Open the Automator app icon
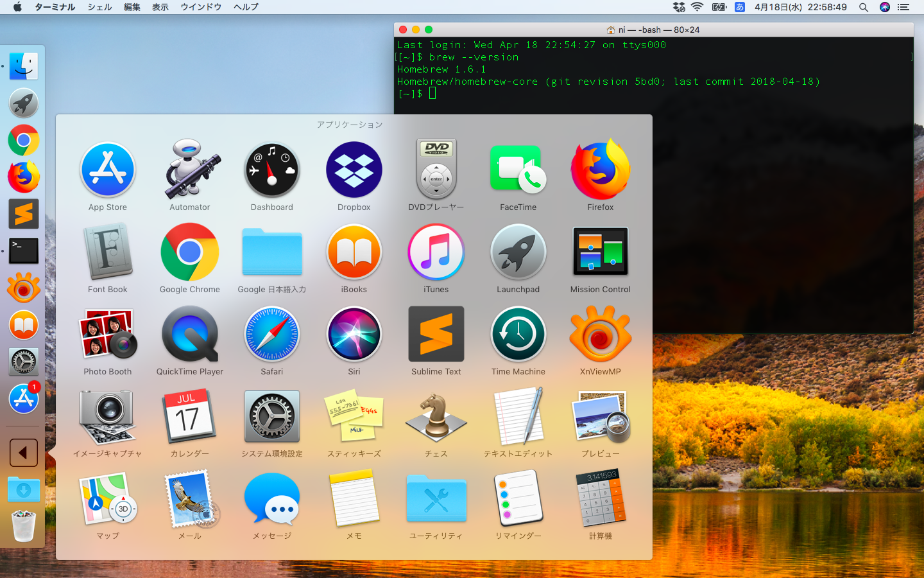924x578 pixels. (x=190, y=170)
